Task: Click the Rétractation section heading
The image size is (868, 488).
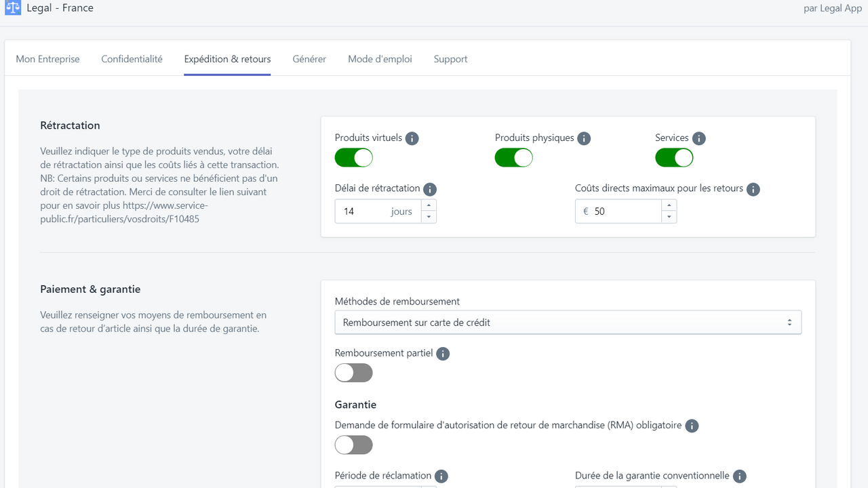Action: [70, 125]
